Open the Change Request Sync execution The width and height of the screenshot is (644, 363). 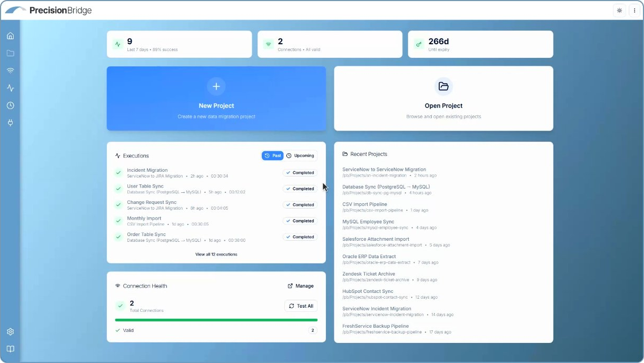(x=216, y=205)
